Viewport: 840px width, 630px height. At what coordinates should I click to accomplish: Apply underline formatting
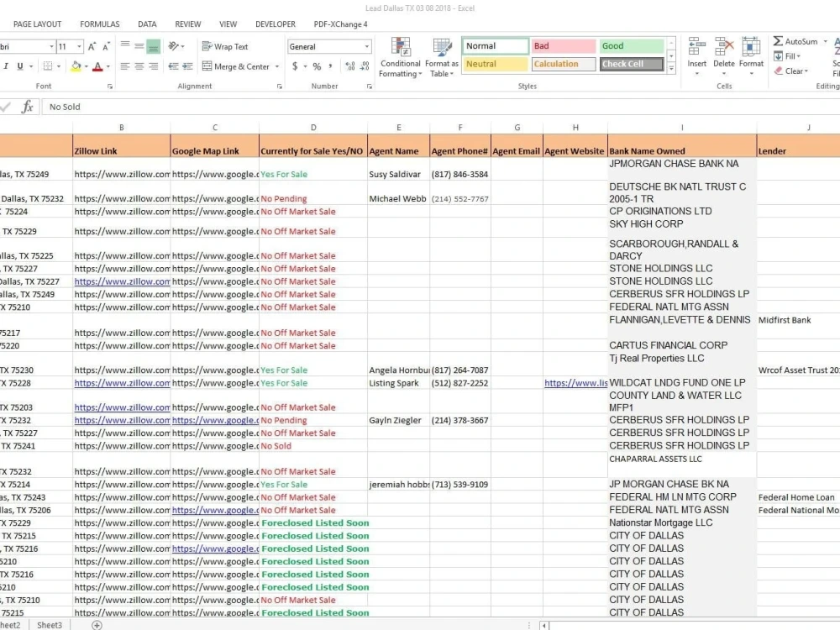[x=20, y=66]
